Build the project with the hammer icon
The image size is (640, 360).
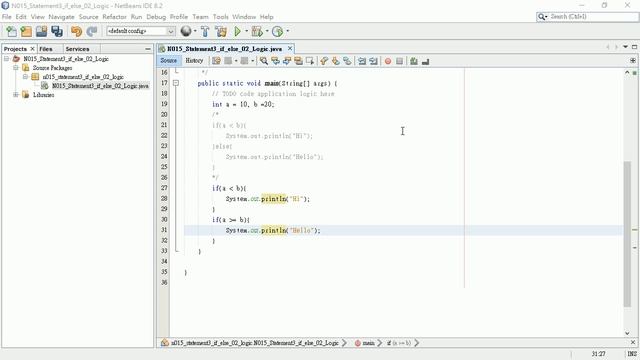coord(205,31)
